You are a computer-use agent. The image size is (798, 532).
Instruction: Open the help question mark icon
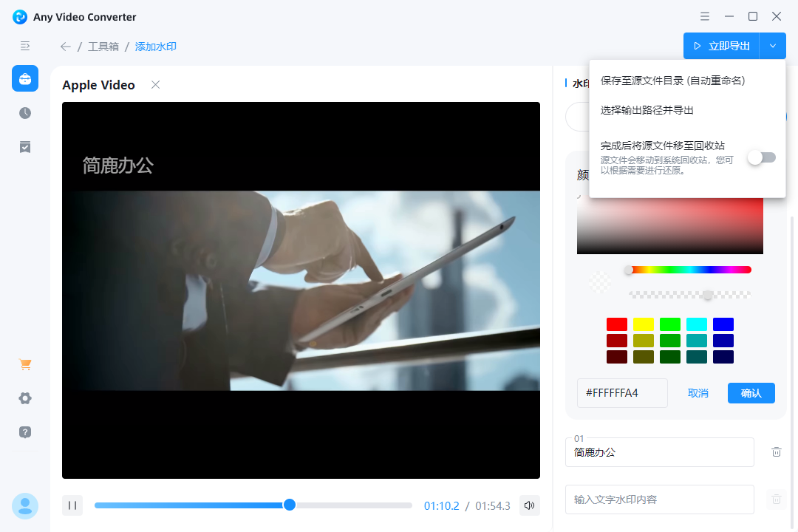tap(25, 432)
